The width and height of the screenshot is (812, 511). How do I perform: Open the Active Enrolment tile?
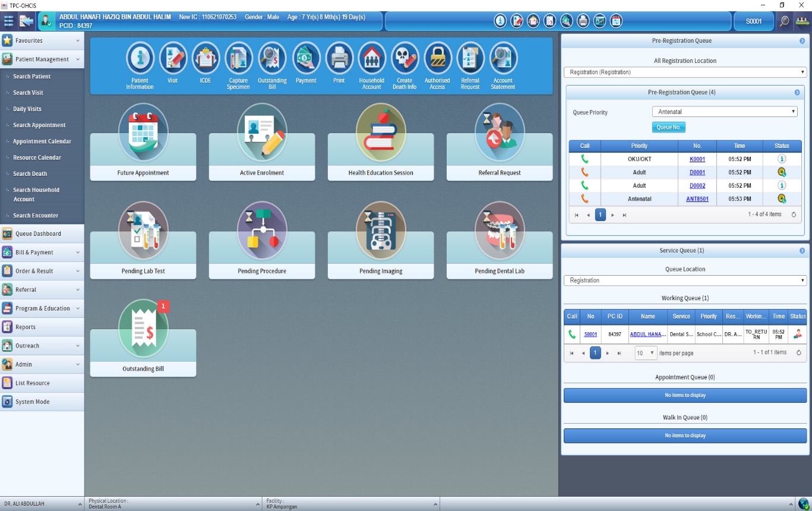(262, 143)
